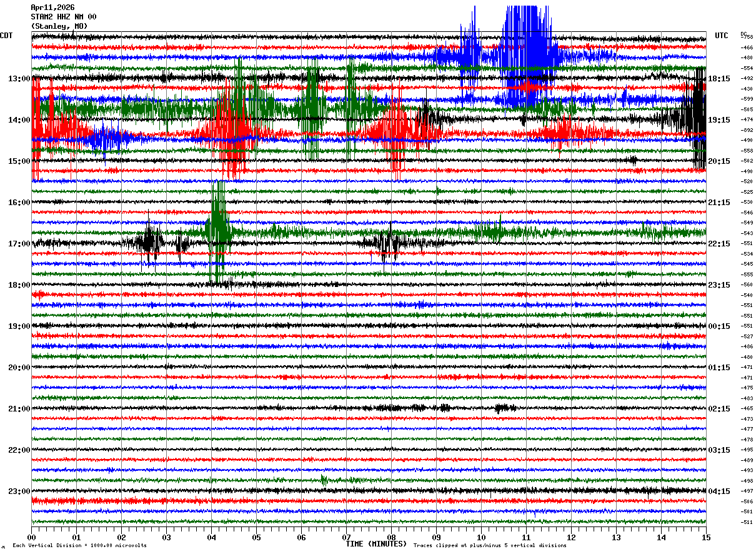Viewport: 756px width, 554px height.
Task: Click the 04:15 UTC time label
Action: pos(719,491)
